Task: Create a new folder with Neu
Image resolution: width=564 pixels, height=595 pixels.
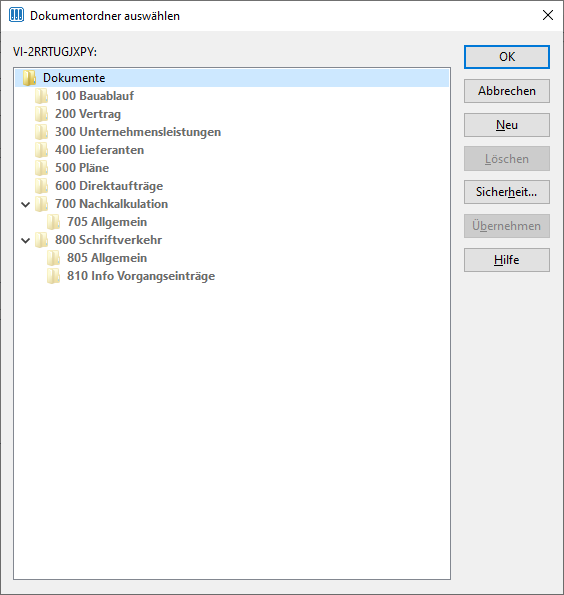Action: click(x=507, y=125)
